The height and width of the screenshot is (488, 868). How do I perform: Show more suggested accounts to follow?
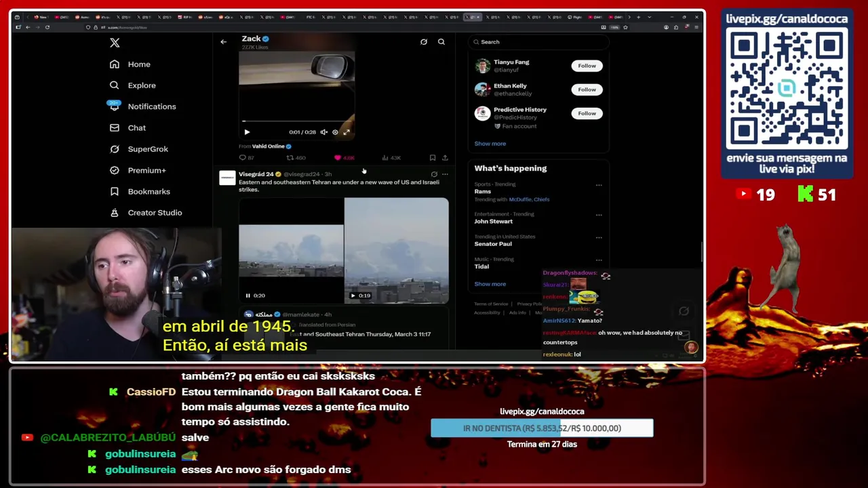point(490,144)
